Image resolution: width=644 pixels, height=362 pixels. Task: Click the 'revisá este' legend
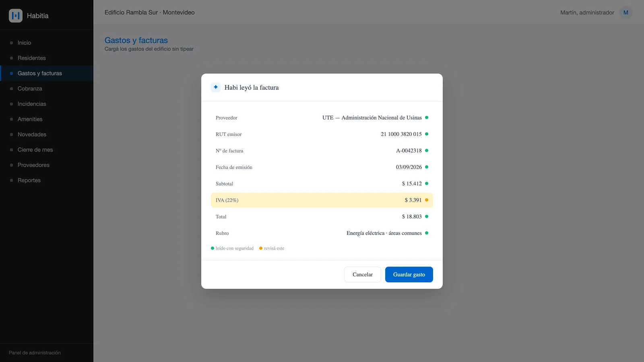[x=272, y=248]
